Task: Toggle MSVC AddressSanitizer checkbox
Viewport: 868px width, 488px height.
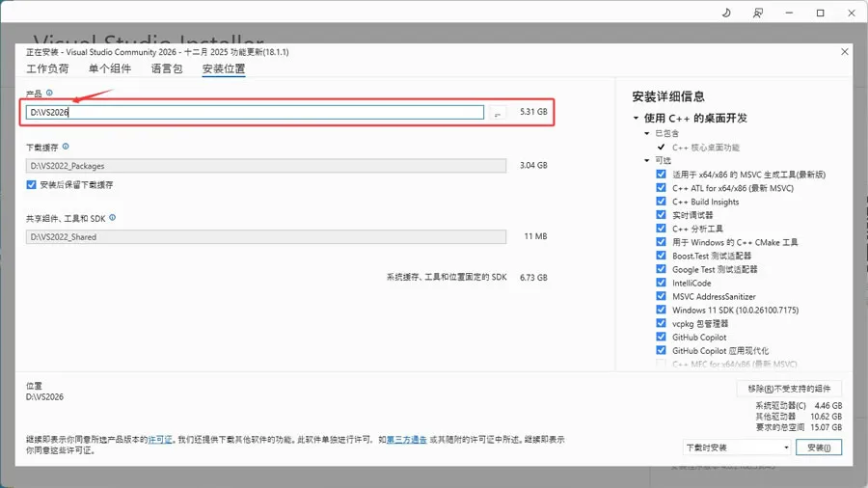Action: (661, 296)
